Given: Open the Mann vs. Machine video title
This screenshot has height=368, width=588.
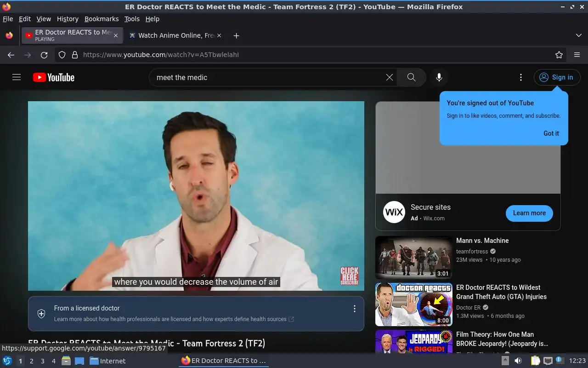Looking at the screenshot, I should tap(482, 241).
